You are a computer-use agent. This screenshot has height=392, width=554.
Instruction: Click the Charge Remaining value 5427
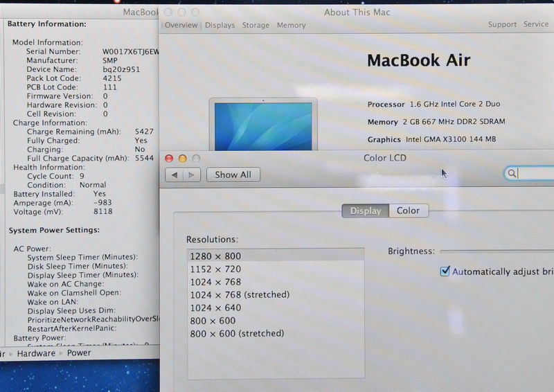pos(144,132)
